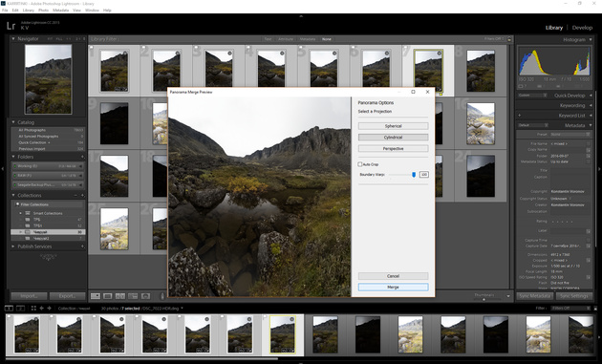
Task: Show main window display icon
Action: [x=9, y=308]
